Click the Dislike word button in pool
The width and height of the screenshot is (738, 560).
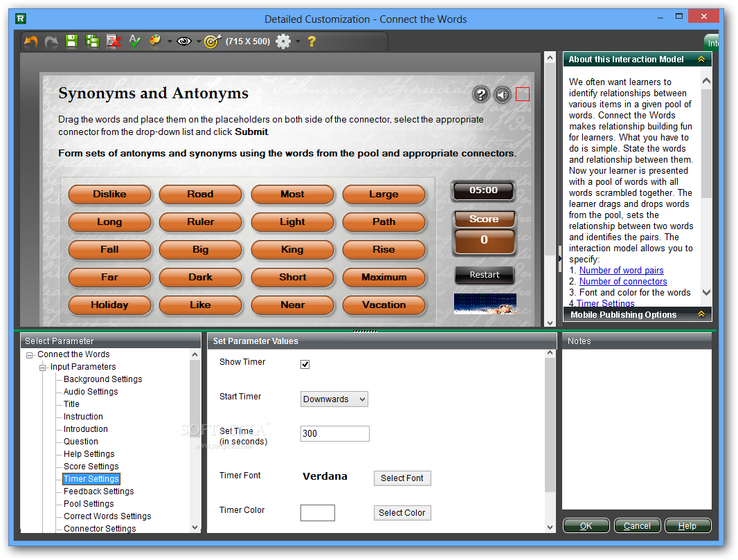click(x=109, y=194)
